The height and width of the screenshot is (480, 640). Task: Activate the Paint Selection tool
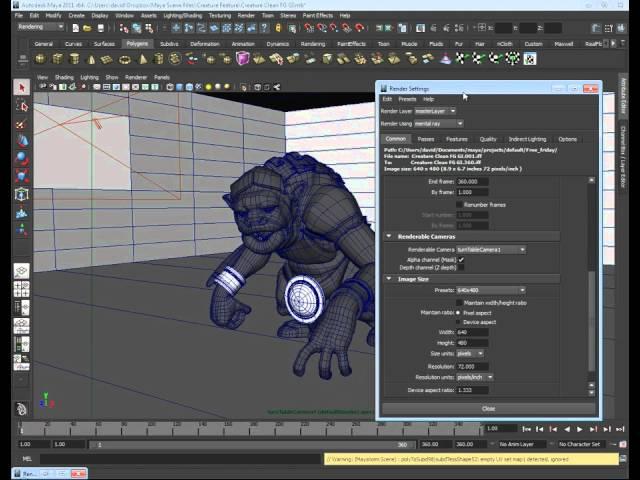21,124
